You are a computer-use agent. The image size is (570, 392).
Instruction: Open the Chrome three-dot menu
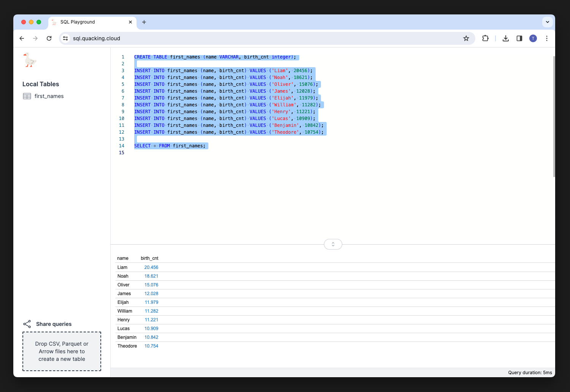coord(546,38)
